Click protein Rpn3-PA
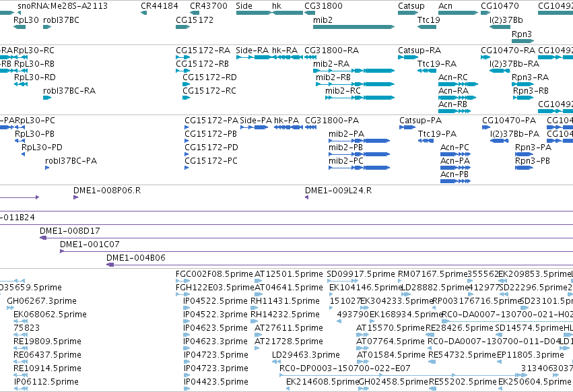Image resolution: width=573 pixels, height=392 pixels. pyautogui.click(x=533, y=148)
